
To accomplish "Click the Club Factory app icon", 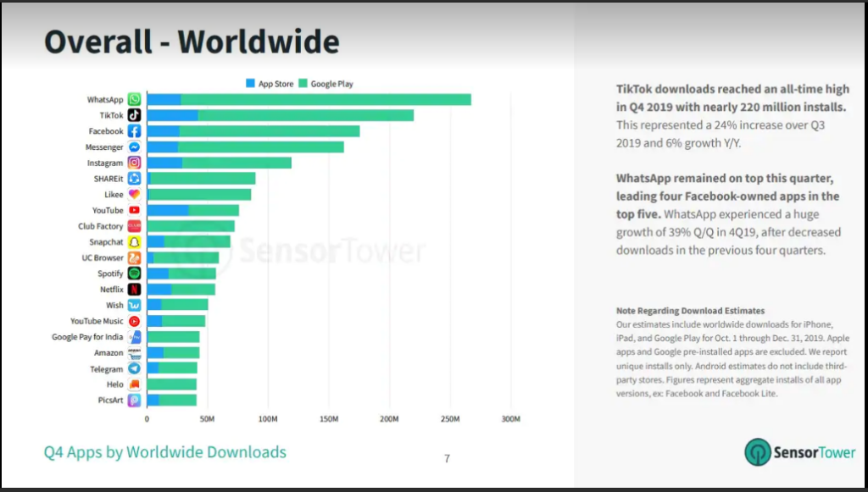I will [134, 226].
